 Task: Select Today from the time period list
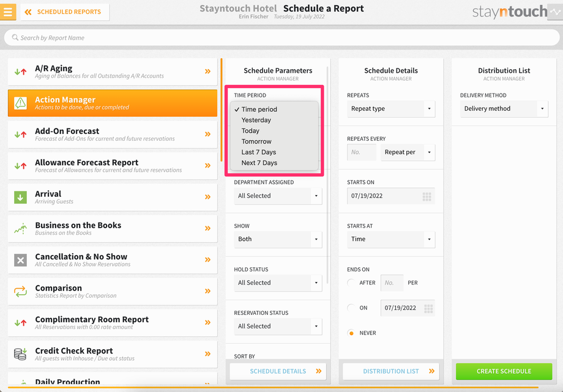(250, 131)
